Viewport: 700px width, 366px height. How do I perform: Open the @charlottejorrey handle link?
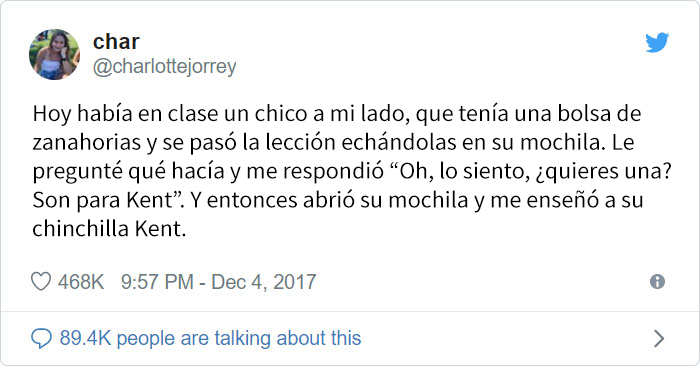click(x=165, y=67)
